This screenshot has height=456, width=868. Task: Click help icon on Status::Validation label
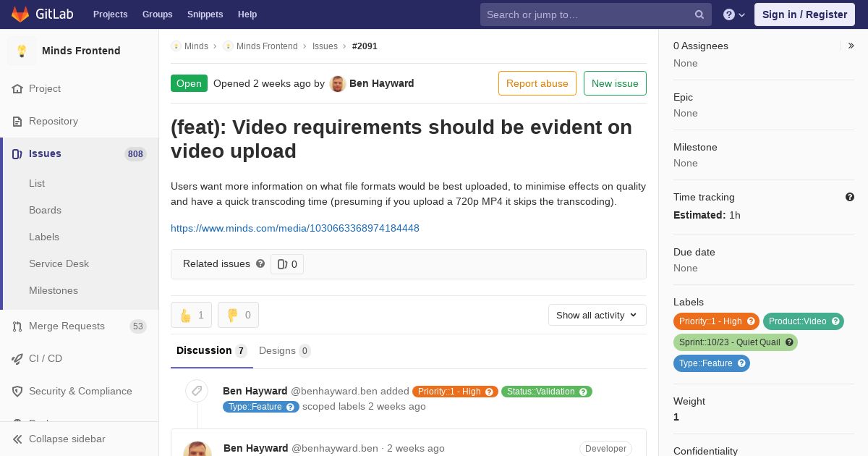pos(584,392)
